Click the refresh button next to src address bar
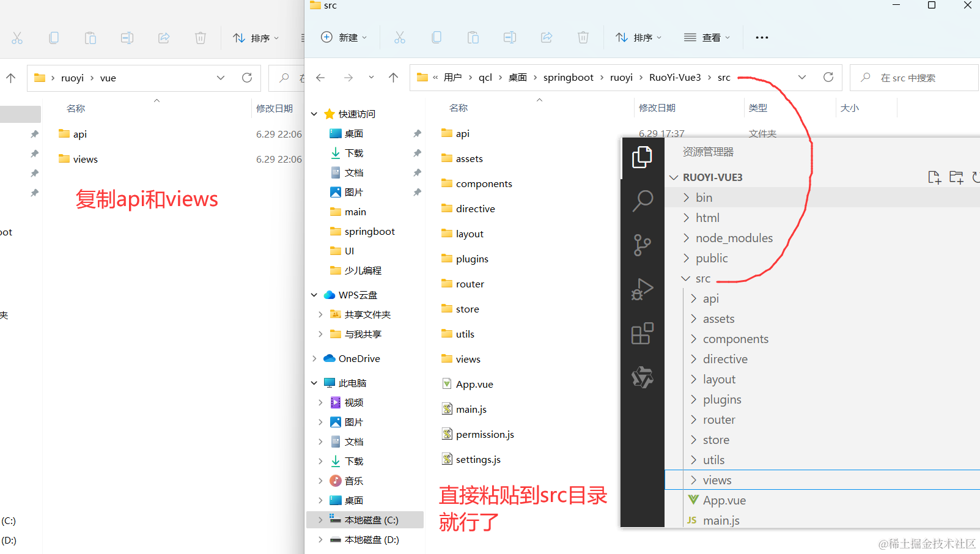The width and height of the screenshot is (980, 554). 828,78
